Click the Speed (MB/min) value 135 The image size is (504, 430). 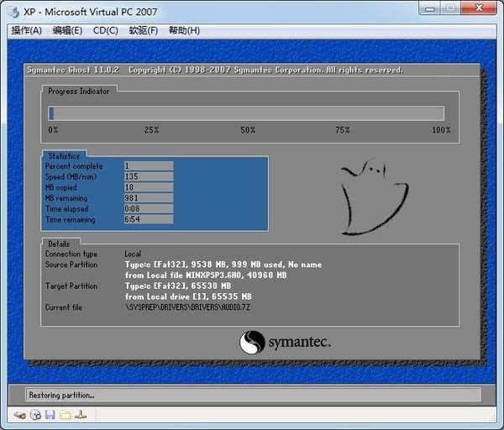click(x=149, y=176)
